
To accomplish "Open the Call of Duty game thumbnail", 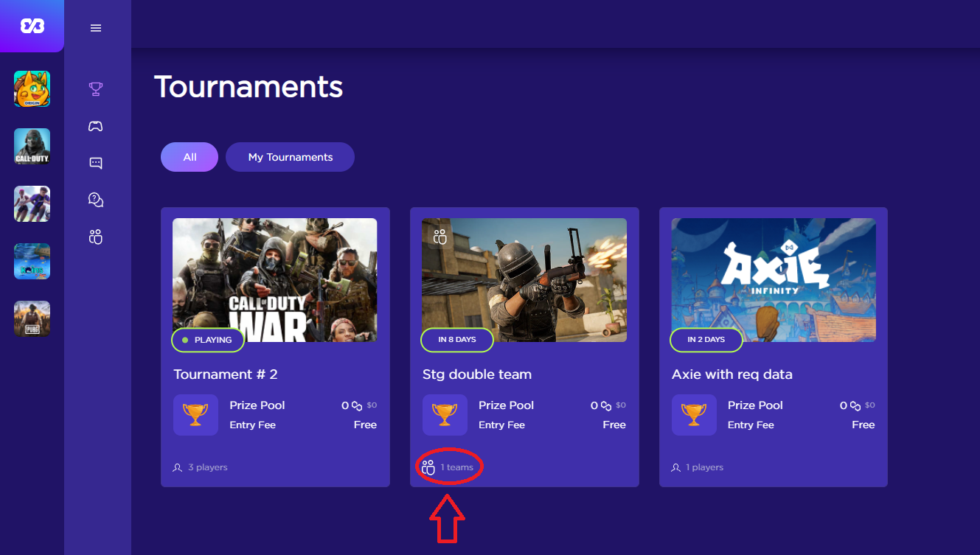I will (x=32, y=146).
